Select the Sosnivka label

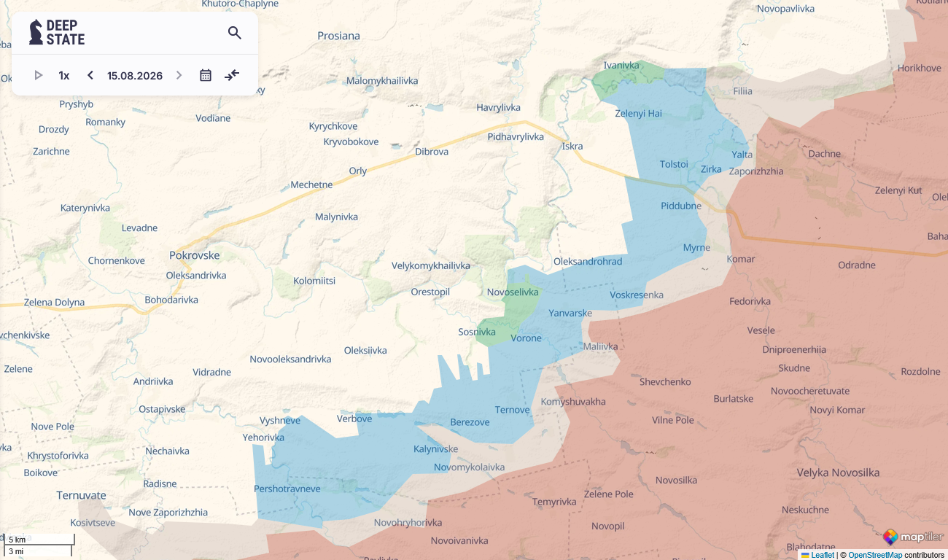(x=478, y=332)
